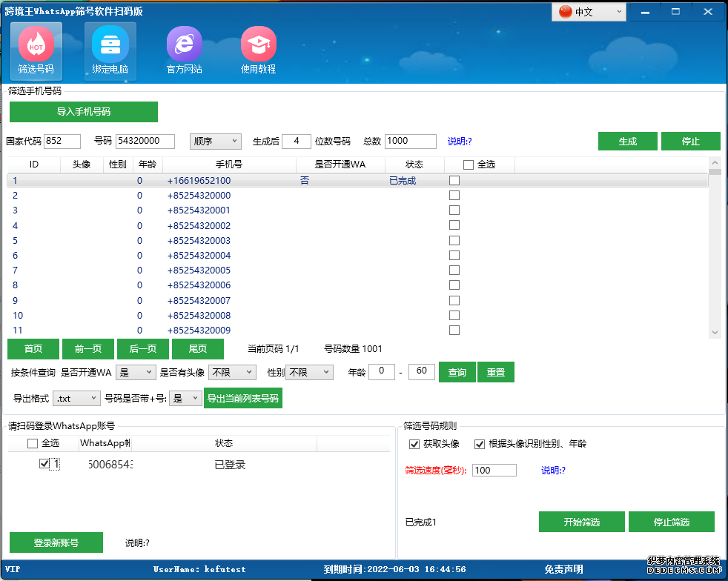Open the 使用教程 usage tutorial icon

click(x=258, y=50)
